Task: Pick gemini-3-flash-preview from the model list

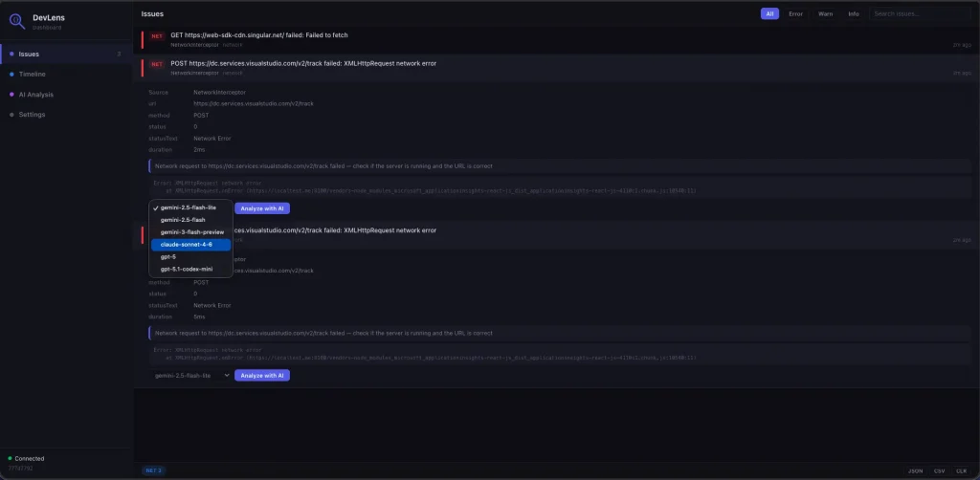Action: point(190,232)
